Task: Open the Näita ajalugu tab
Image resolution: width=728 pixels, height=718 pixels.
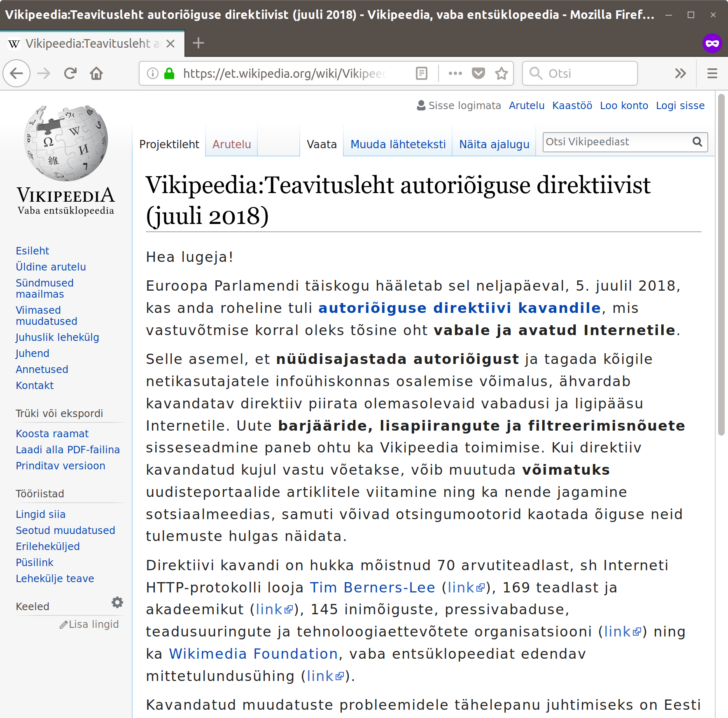Action: click(494, 145)
